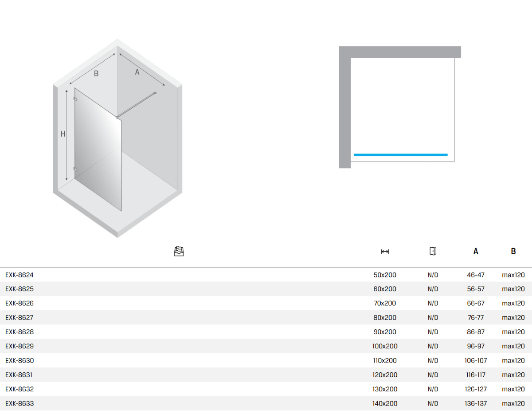Viewport: 532px width, 418px height.
Task: Click the B dimension label in diagram
Action: (96, 74)
